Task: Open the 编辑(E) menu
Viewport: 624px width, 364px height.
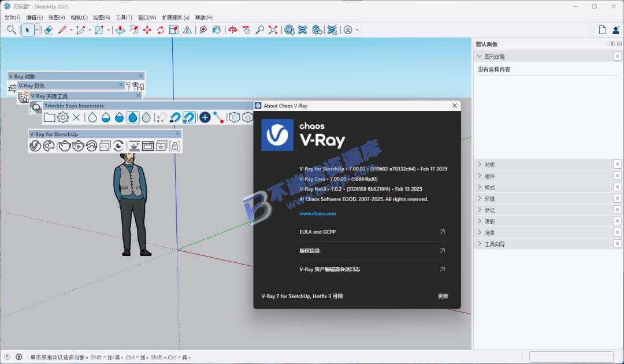Action: 34,17
